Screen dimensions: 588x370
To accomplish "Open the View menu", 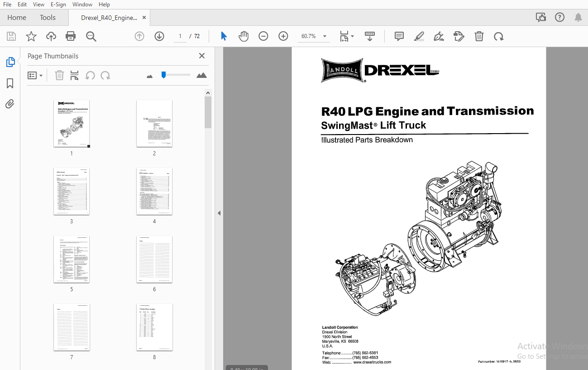I will [x=38, y=4].
